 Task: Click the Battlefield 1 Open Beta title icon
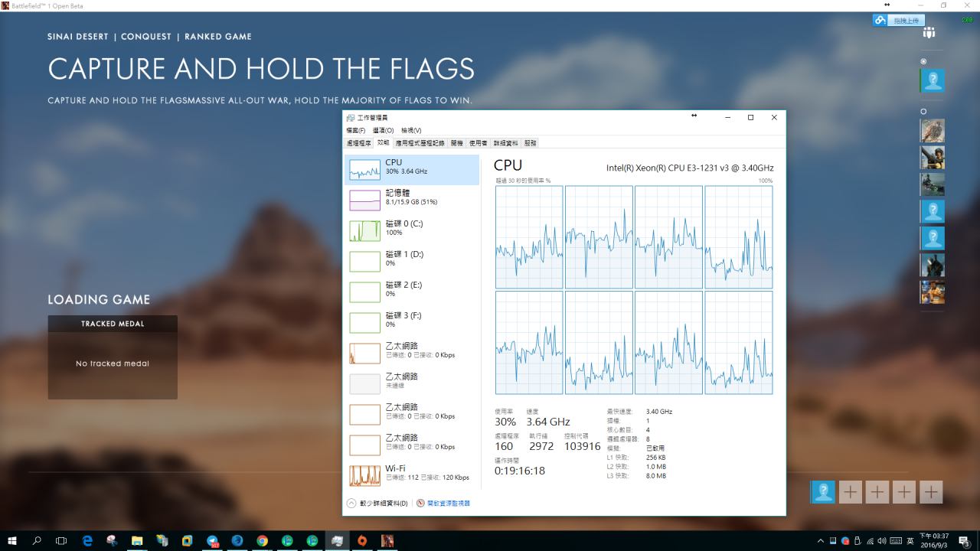point(5,5)
